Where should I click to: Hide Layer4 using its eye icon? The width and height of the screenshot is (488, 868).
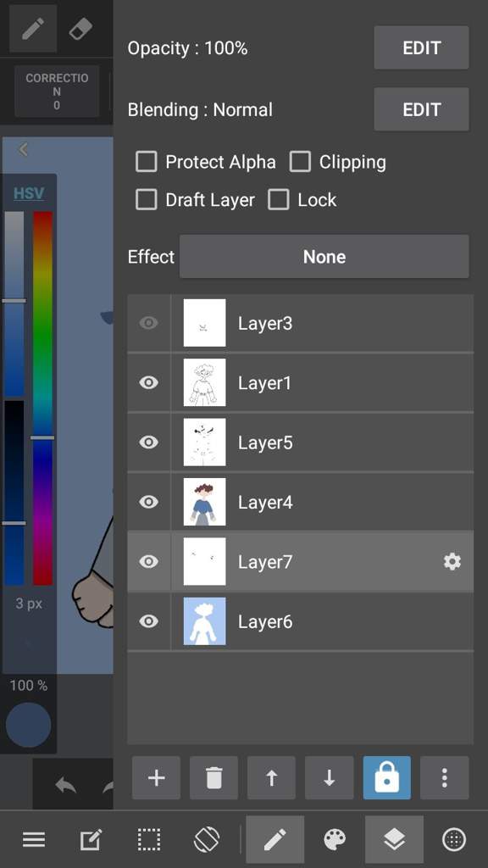pyautogui.click(x=148, y=502)
